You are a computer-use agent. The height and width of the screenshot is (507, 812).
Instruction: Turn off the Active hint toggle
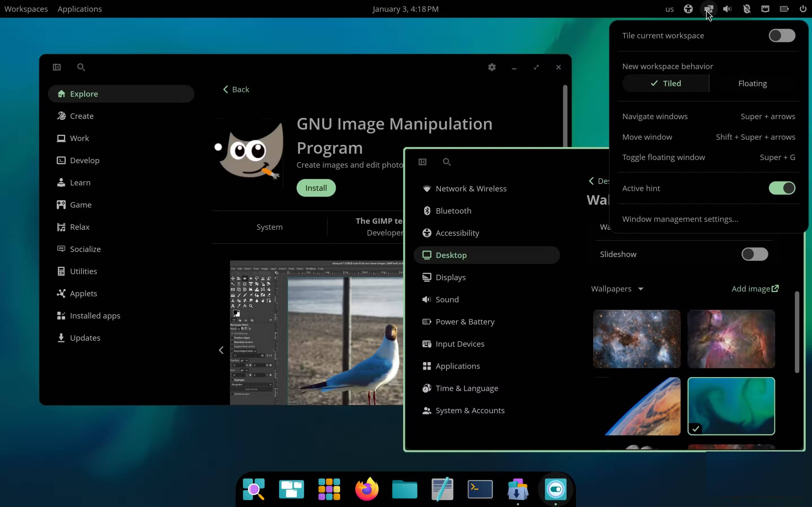pyautogui.click(x=782, y=188)
